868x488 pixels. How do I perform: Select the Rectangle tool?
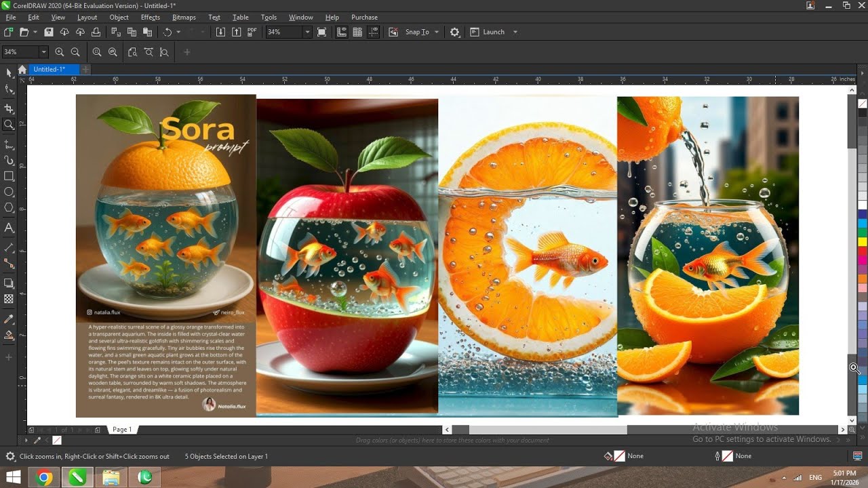click(9, 176)
